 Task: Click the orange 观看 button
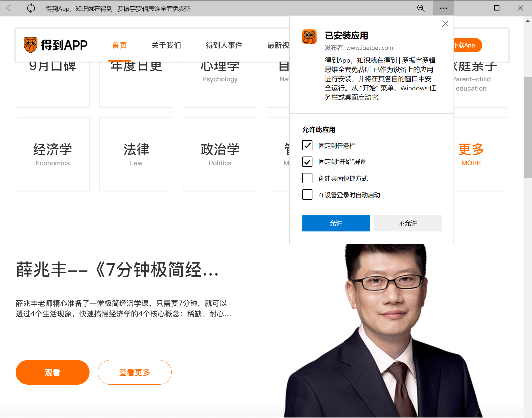click(x=53, y=372)
